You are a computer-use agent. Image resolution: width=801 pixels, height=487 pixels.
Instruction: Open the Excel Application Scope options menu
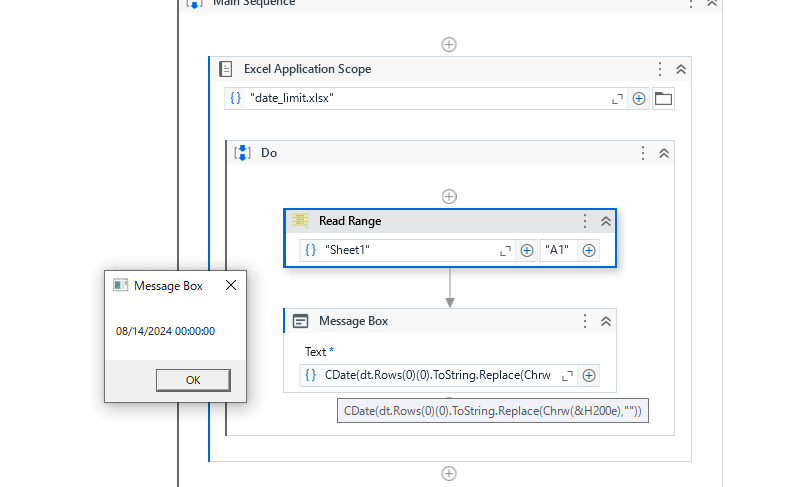pyautogui.click(x=660, y=69)
